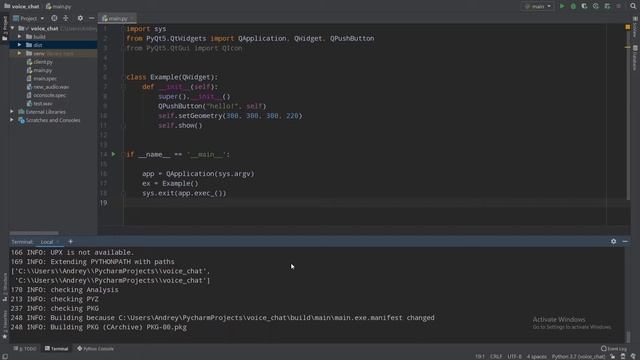Open the profiler icon in top toolbar
Image resolution: width=640 pixels, height=360 pixels.
point(596,6)
